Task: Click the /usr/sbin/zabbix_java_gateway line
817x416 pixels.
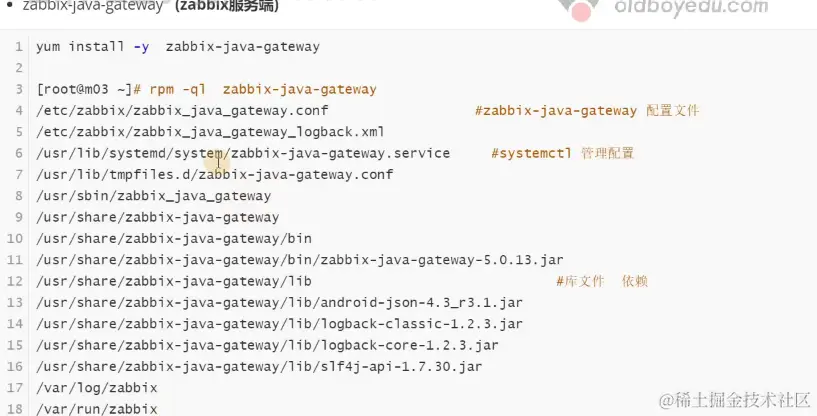Action: pos(154,197)
